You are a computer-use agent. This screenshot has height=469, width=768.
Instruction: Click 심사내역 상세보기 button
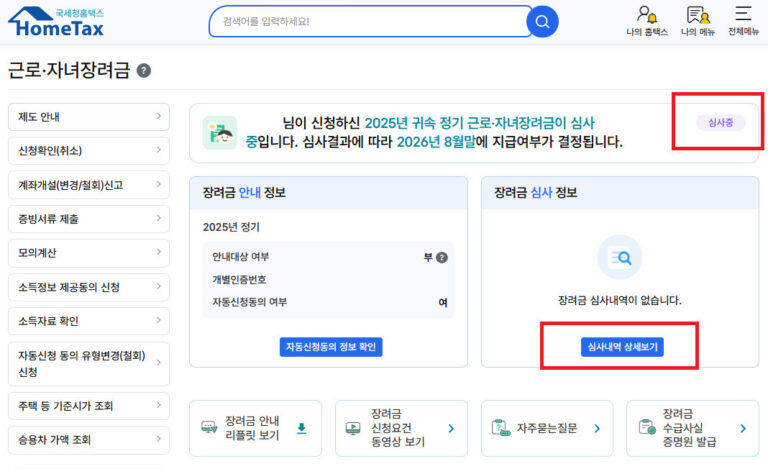tap(622, 347)
